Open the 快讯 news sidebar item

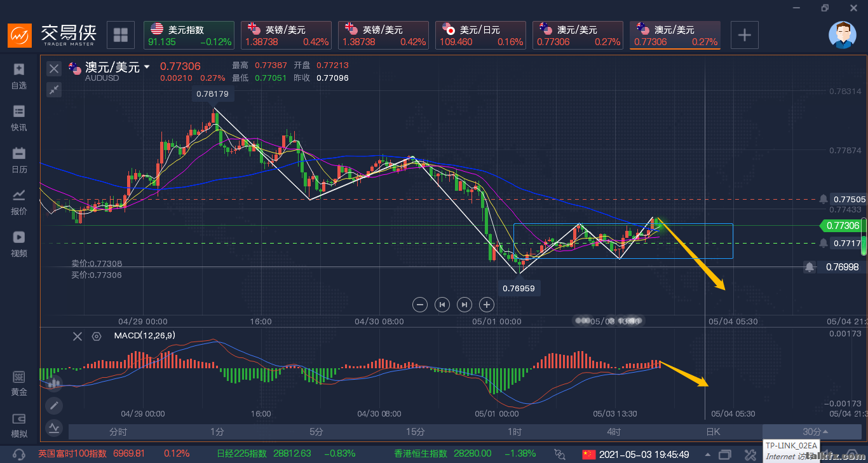click(x=19, y=118)
